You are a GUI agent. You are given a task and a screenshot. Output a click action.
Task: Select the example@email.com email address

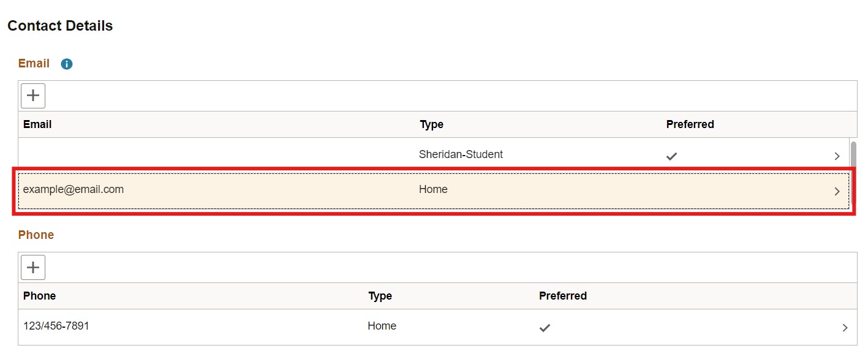(x=74, y=189)
